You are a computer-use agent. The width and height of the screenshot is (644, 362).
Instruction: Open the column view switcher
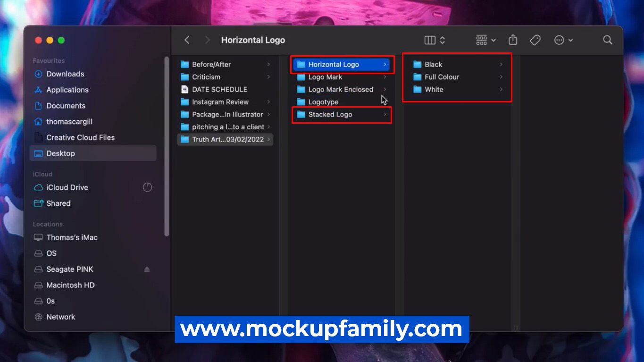point(435,40)
